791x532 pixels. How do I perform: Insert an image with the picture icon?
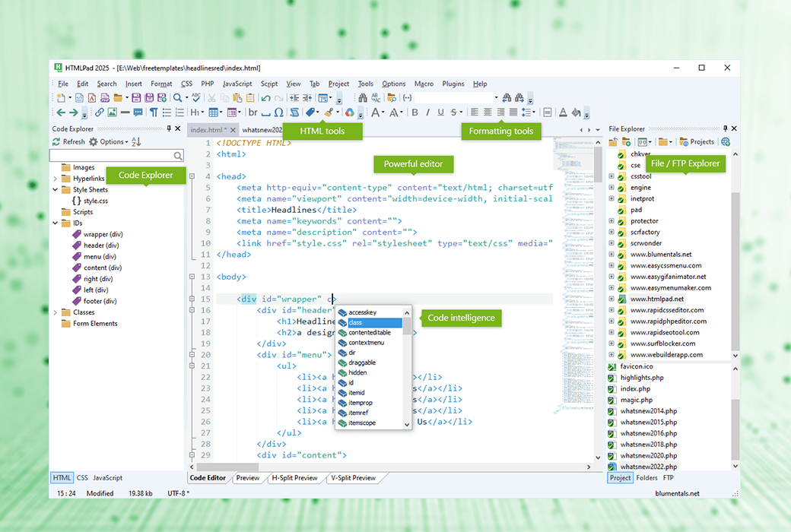click(x=112, y=112)
